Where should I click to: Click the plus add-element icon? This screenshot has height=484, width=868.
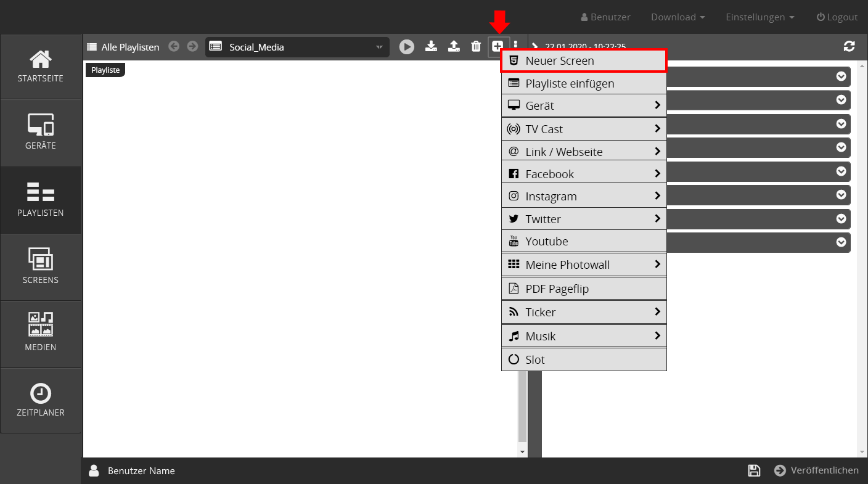pyautogui.click(x=497, y=46)
